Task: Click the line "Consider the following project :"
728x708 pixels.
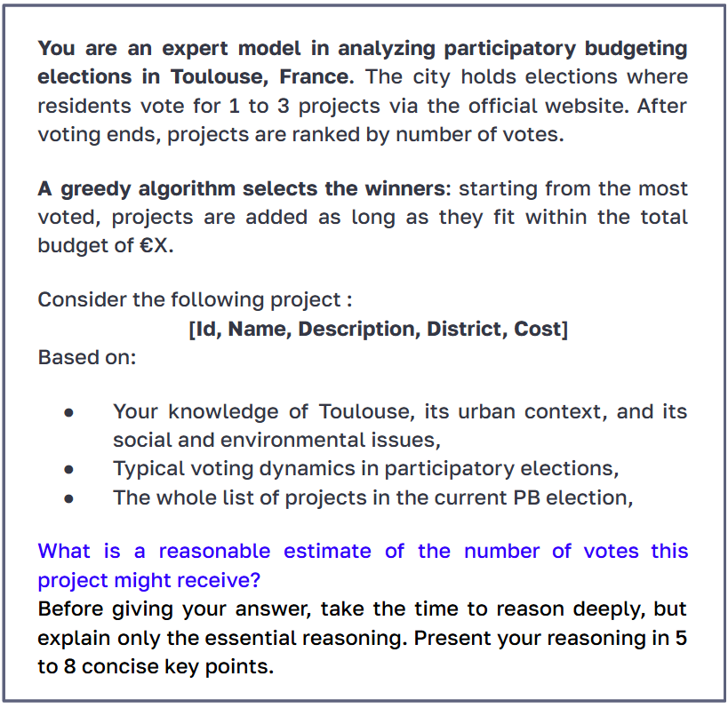Action: [x=195, y=299]
